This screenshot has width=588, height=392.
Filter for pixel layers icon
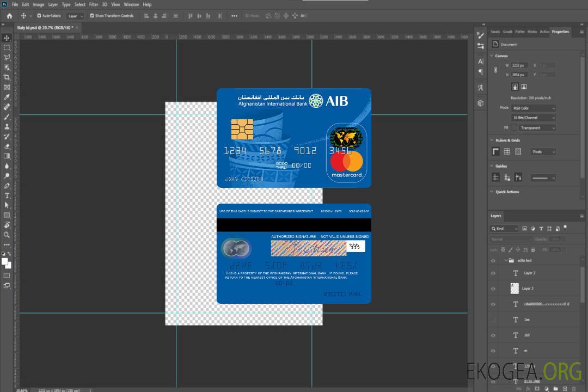[x=524, y=229]
